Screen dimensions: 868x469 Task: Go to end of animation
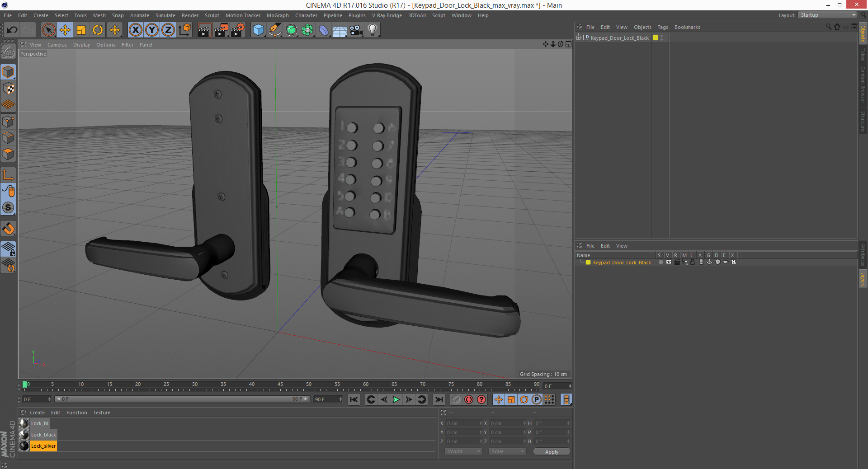click(439, 399)
